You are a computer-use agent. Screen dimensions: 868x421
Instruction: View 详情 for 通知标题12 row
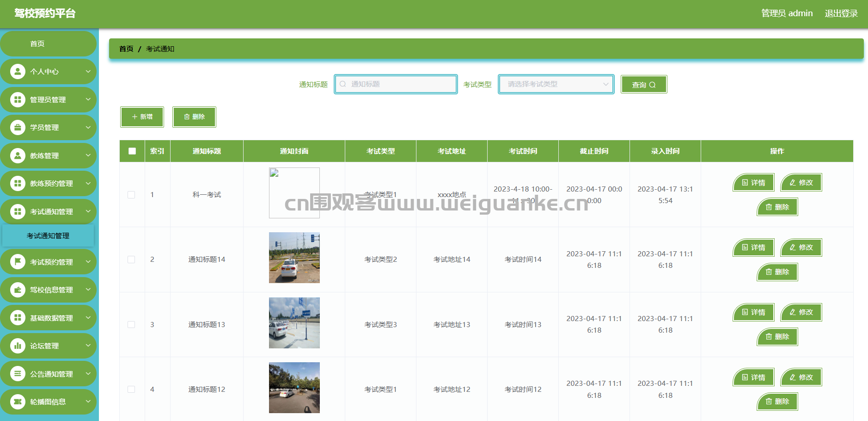754,378
